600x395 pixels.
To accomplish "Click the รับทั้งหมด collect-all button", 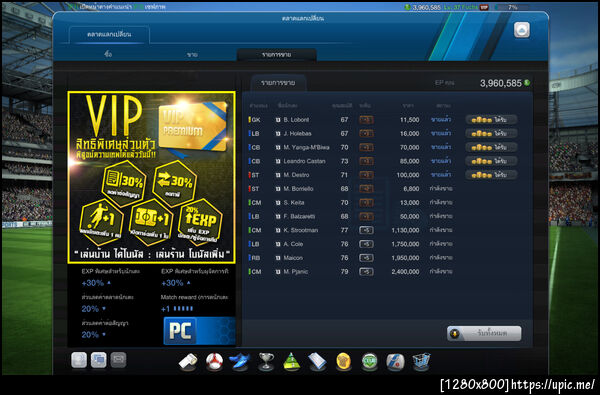I will [x=484, y=333].
